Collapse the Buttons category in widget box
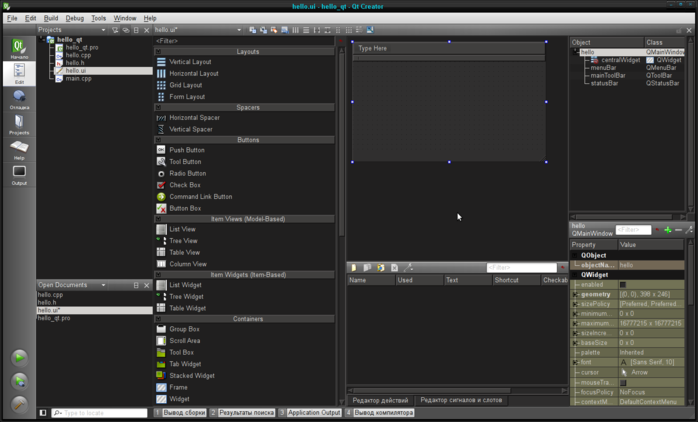The height and width of the screenshot is (422, 698). 158,140
